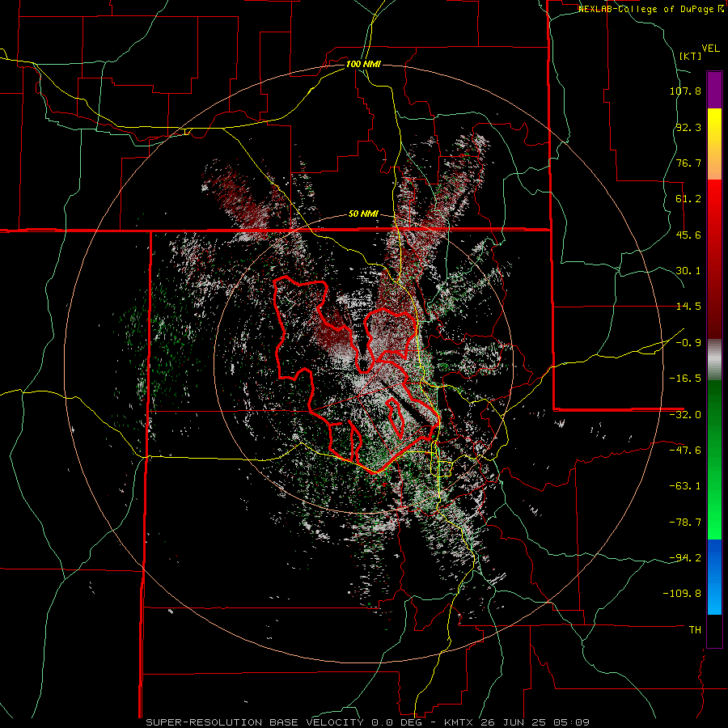Click the -78.7 scale value
Viewport: 728px width, 728px height.
[x=685, y=523]
